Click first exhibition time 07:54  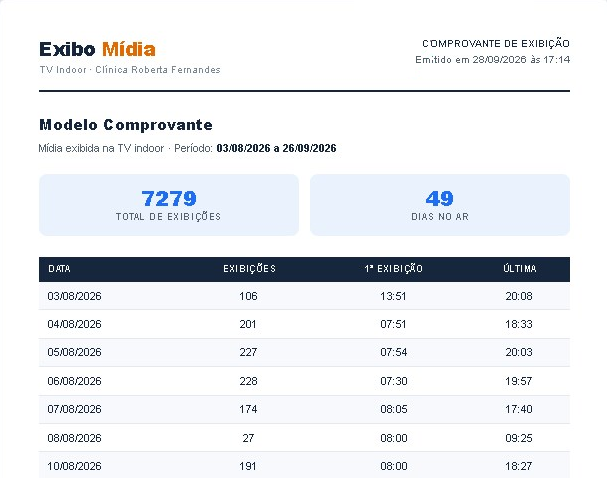pos(394,352)
